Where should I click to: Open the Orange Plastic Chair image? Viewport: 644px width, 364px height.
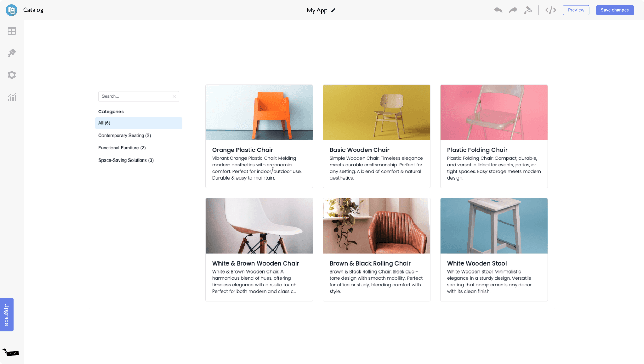coord(259,113)
